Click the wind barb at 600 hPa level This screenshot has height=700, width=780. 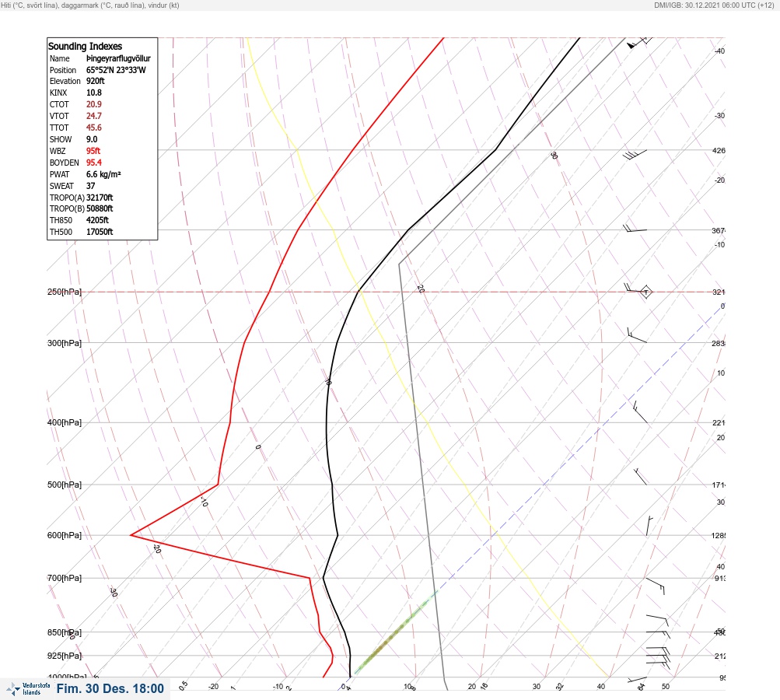[x=649, y=527]
